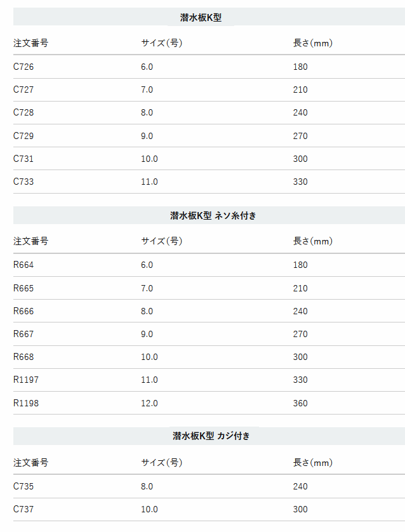Click order number R1197
This screenshot has height=532, width=405.
coord(26,380)
